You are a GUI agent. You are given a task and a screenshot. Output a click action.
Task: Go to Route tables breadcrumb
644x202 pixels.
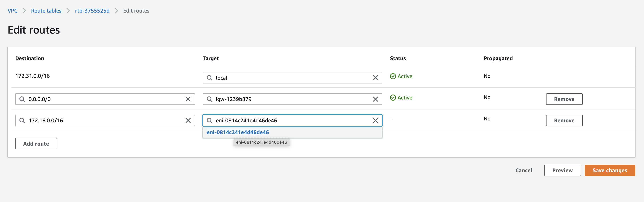click(x=46, y=11)
